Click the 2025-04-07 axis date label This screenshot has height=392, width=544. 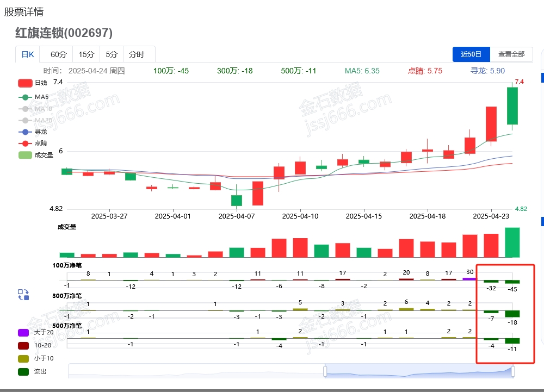click(x=237, y=216)
